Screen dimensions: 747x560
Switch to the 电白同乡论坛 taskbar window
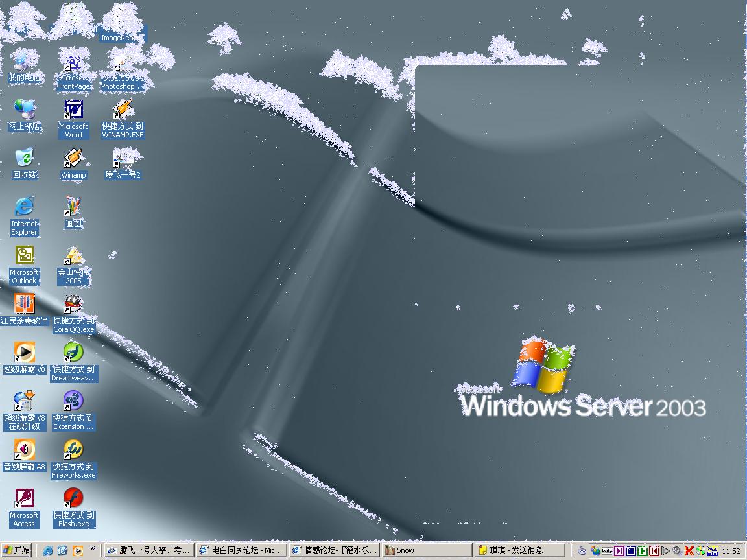pyautogui.click(x=241, y=550)
